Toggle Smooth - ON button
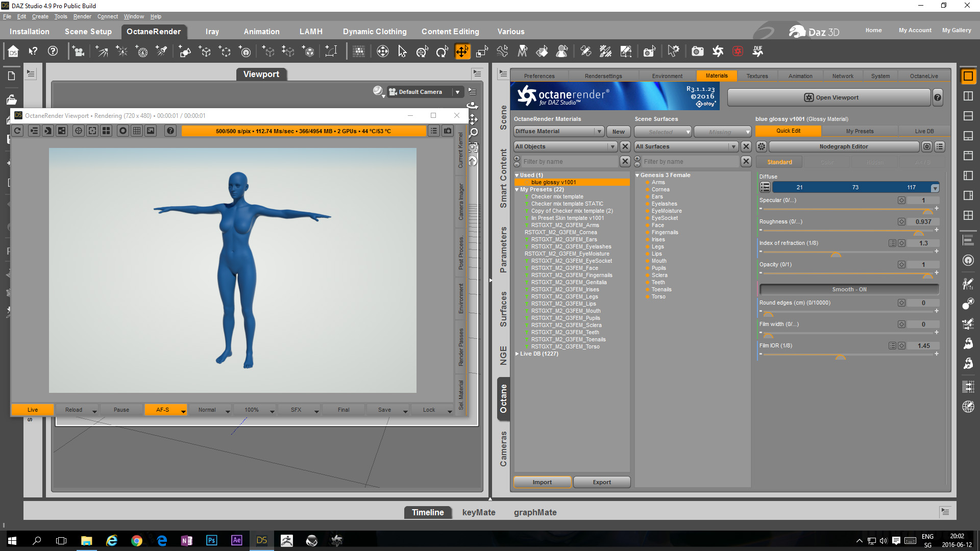The image size is (980, 551). [x=849, y=289]
